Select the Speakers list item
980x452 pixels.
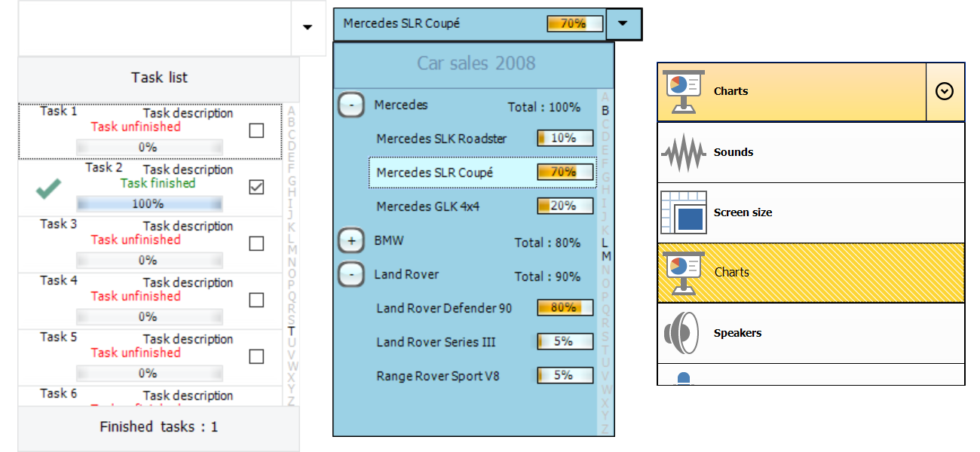click(811, 333)
